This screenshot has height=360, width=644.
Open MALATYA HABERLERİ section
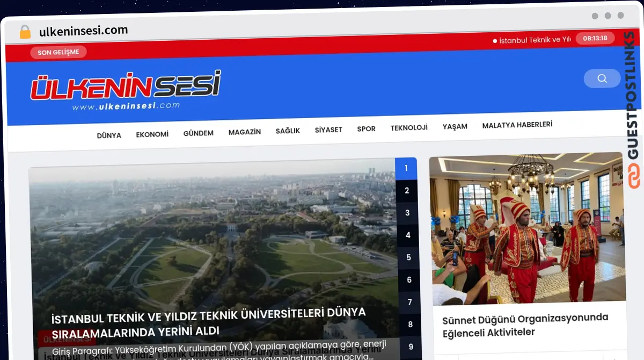[x=517, y=125]
